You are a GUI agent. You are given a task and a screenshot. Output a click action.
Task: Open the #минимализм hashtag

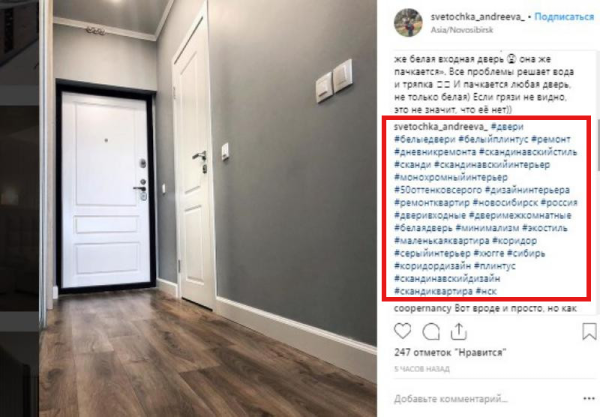click(x=488, y=228)
